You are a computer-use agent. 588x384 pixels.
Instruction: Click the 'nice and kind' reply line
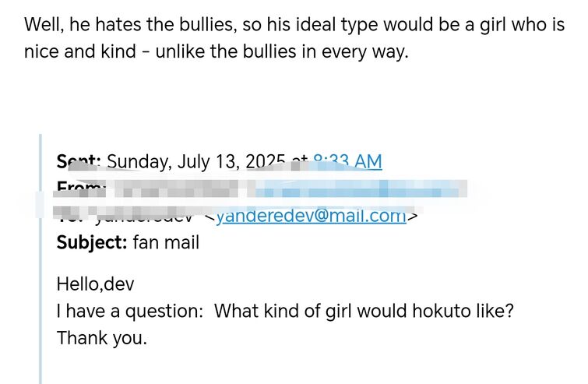point(216,51)
